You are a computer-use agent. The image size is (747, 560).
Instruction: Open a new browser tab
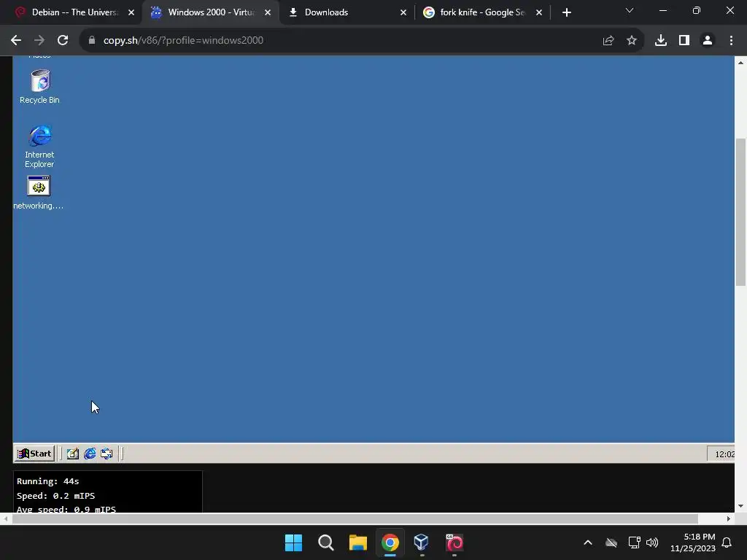(x=566, y=12)
